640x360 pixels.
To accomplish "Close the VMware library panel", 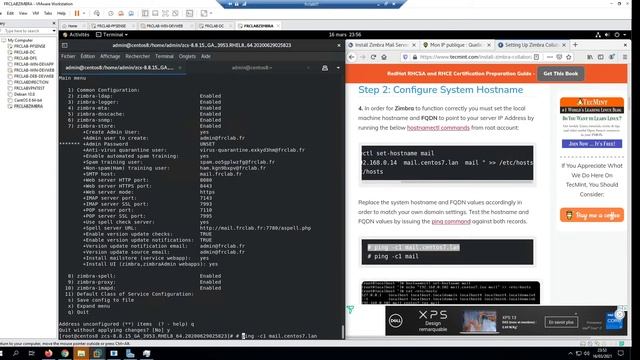I will click(x=54, y=23).
